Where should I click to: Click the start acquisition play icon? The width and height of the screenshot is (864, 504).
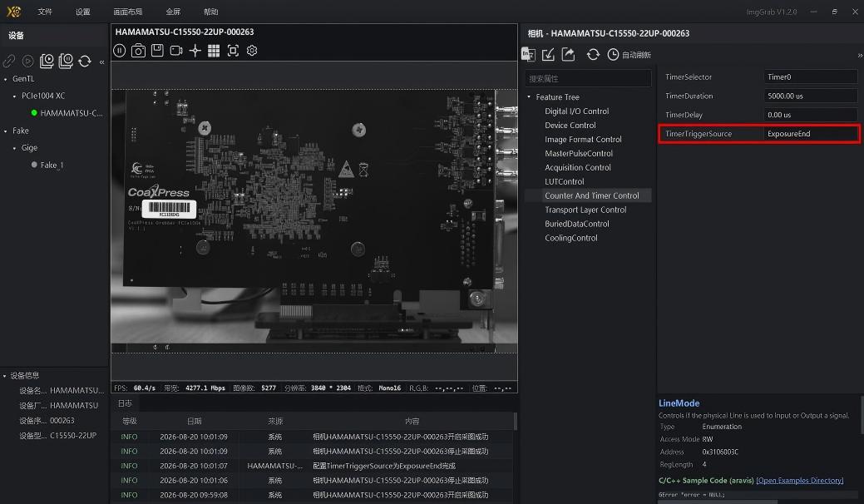[27, 61]
